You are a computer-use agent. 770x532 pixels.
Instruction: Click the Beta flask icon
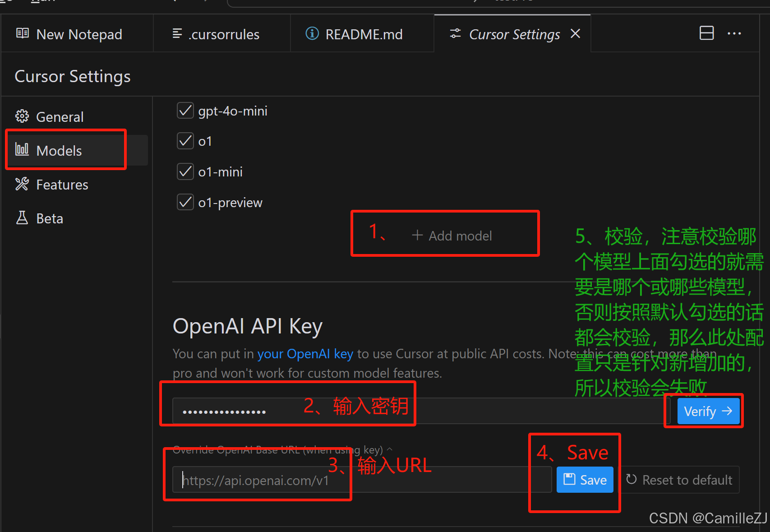coord(22,218)
